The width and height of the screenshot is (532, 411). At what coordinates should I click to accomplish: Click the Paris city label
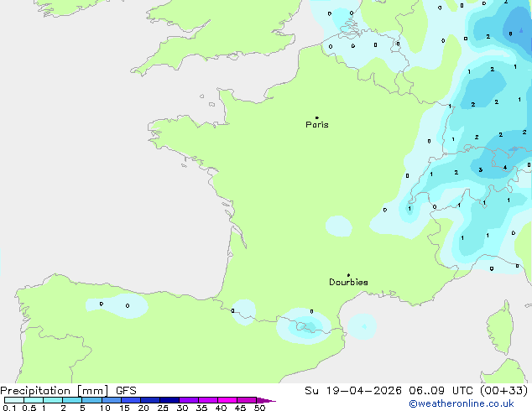tap(317, 124)
